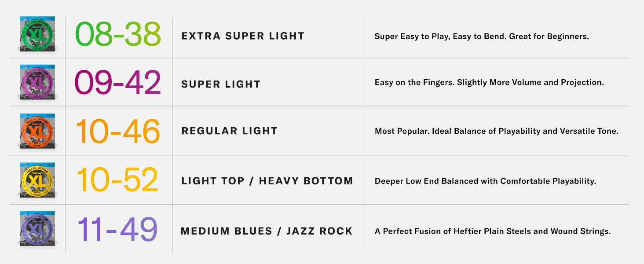Select the magenta 09-42 gauge number
The width and height of the screenshot is (644, 264).
(118, 83)
